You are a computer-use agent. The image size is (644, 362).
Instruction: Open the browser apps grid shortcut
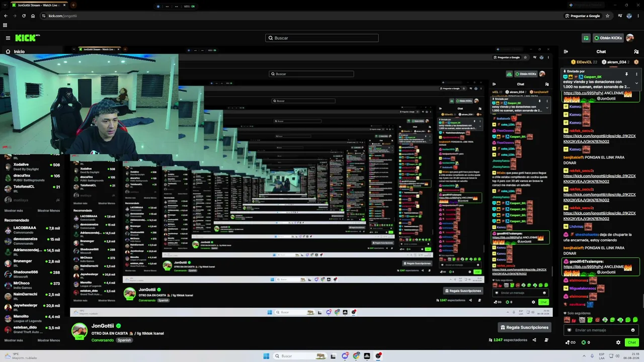point(5,25)
